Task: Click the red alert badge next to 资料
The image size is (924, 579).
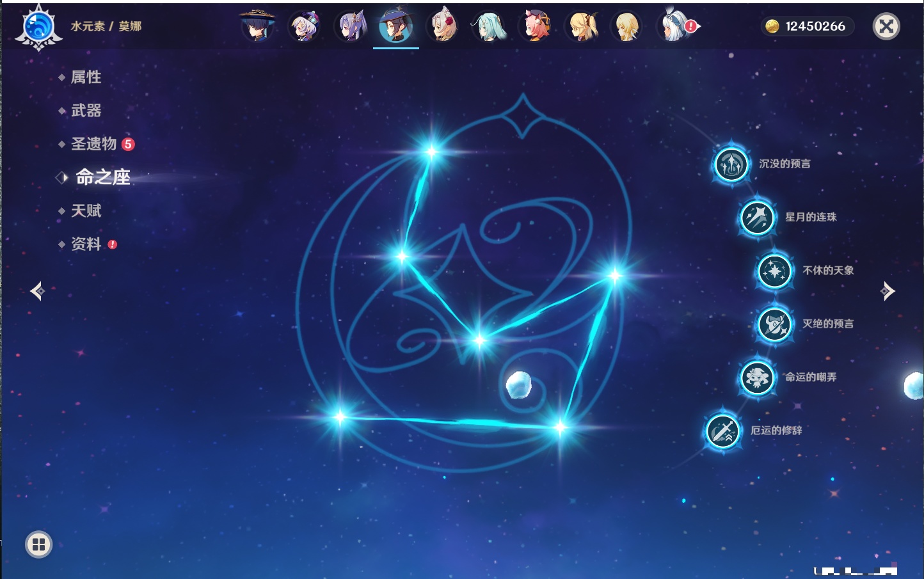Action: (x=113, y=244)
